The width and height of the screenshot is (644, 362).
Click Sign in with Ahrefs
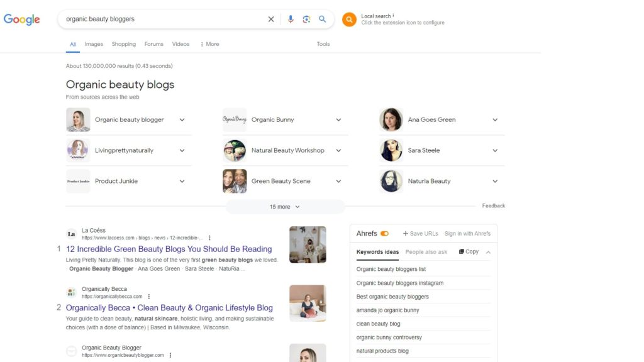point(467,234)
